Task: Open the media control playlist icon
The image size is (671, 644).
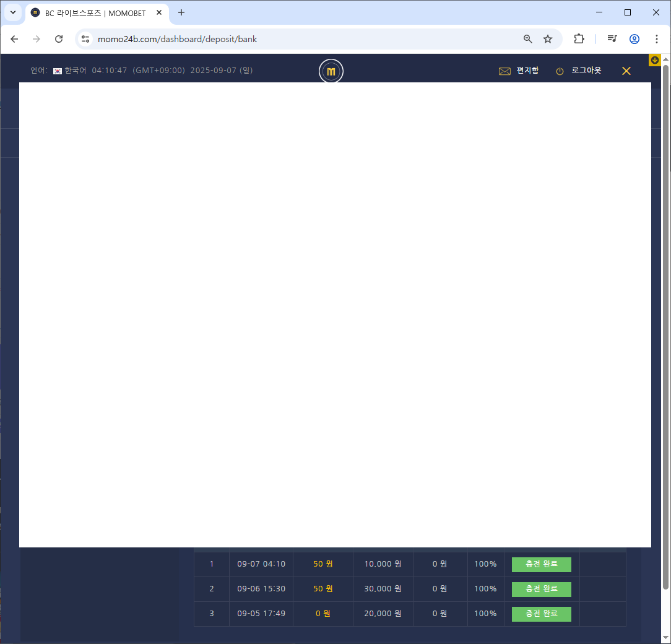Action: click(x=612, y=39)
